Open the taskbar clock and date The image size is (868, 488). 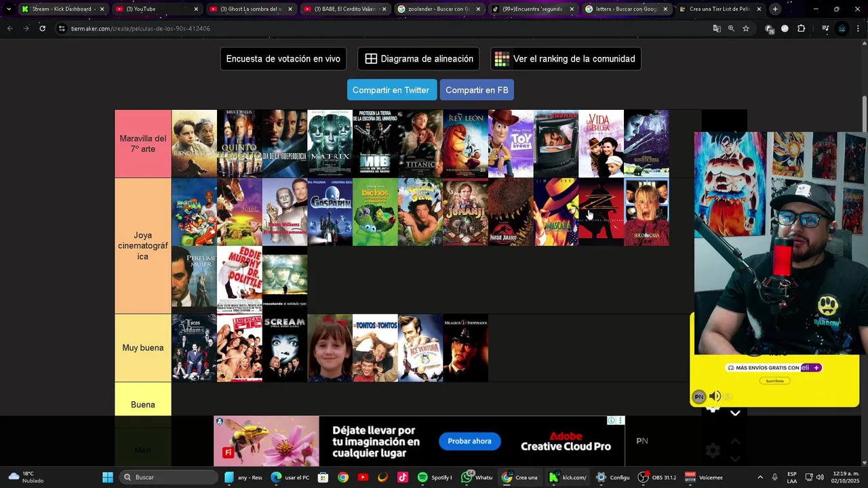(846, 477)
